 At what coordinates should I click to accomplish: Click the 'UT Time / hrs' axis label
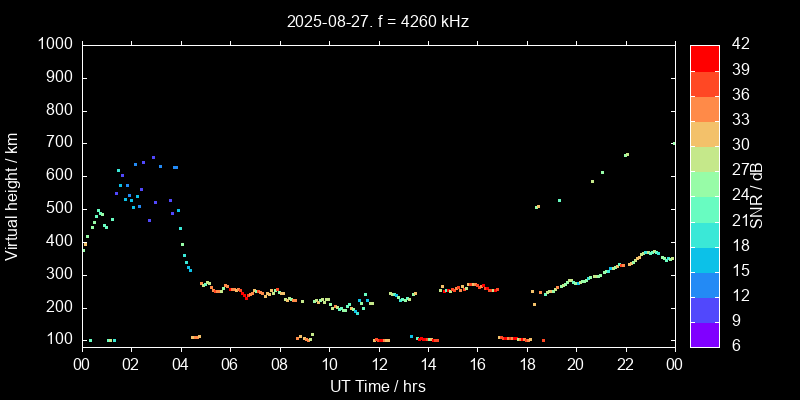tap(378, 385)
